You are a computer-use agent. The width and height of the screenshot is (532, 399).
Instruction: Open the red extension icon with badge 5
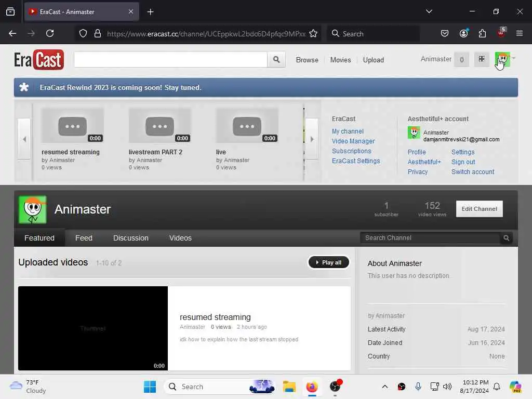pyautogui.click(x=501, y=33)
